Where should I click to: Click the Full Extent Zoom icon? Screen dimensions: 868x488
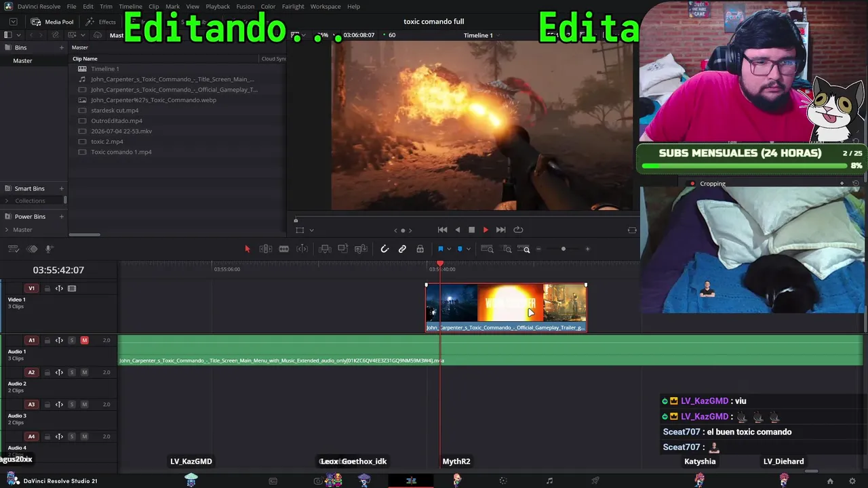click(487, 249)
